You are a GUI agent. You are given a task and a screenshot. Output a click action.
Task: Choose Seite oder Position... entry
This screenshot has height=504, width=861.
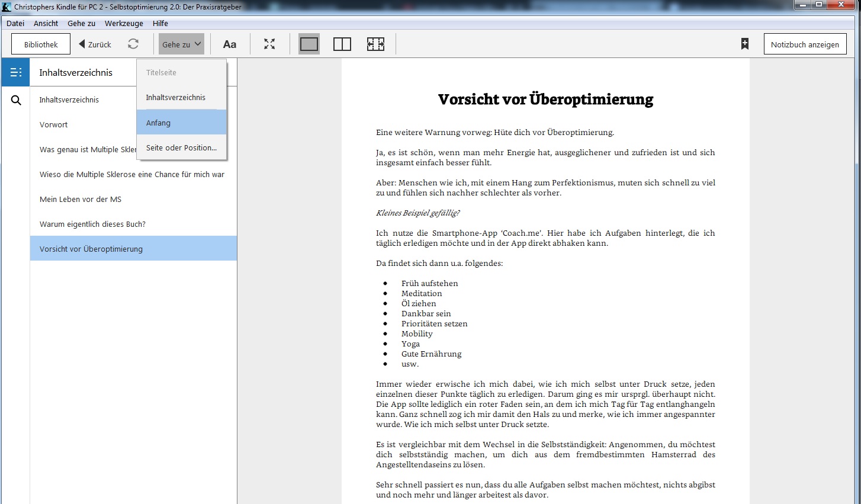pos(181,147)
